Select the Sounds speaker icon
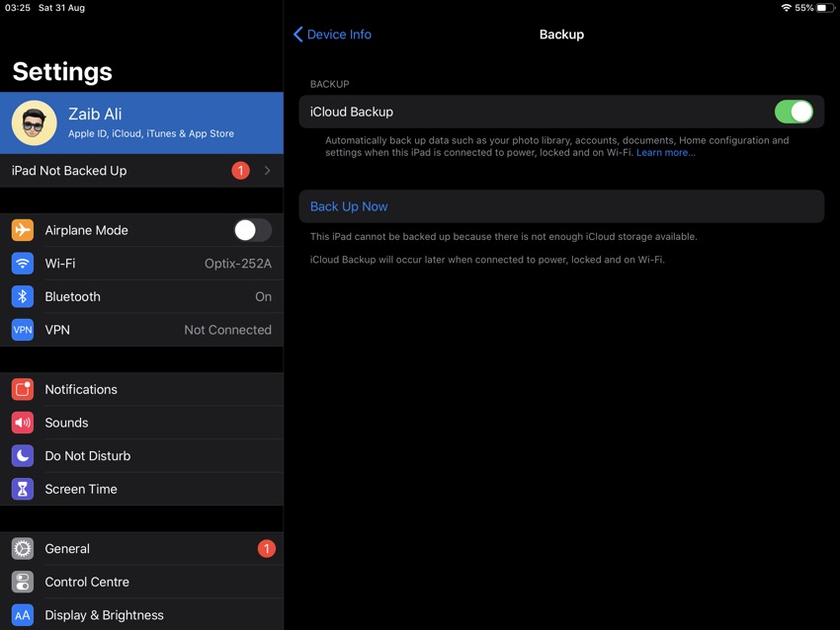Image resolution: width=840 pixels, height=630 pixels. tap(23, 423)
